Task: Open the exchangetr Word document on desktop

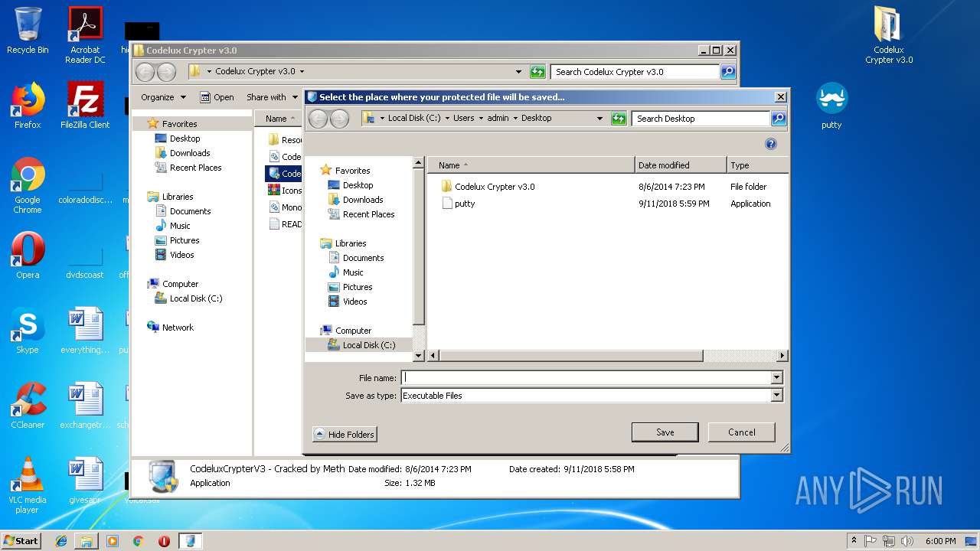Action: coord(85,406)
